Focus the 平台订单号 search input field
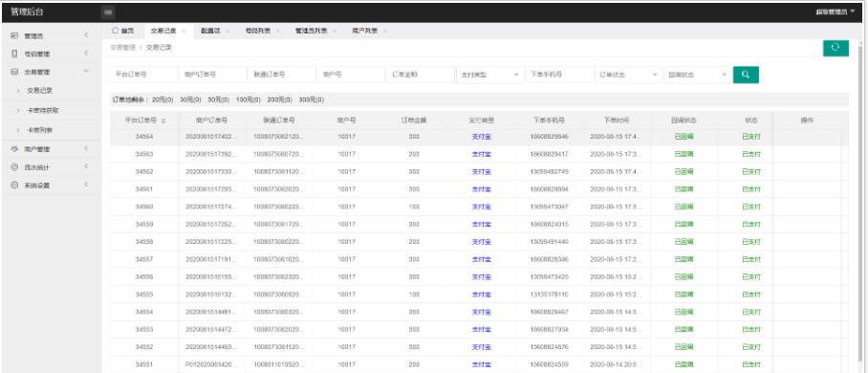This screenshot has width=868, height=373. 144,75
